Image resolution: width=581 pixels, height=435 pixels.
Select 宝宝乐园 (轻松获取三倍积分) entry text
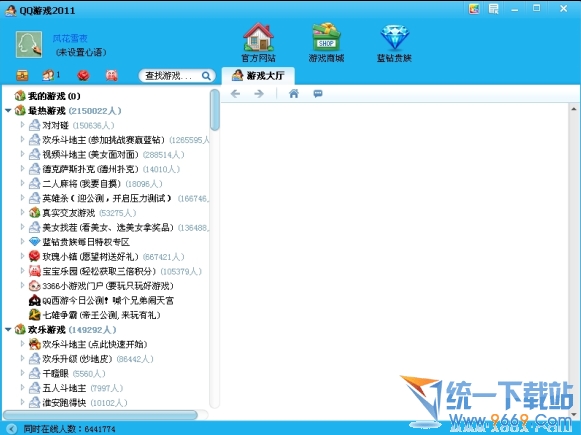tap(99, 271)
